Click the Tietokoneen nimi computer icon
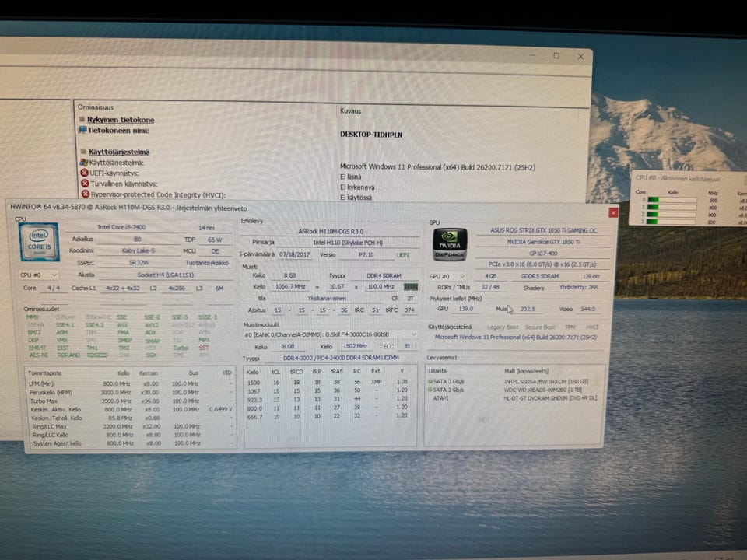The width and height of the screenshot is (747, 560). (82, 130)
